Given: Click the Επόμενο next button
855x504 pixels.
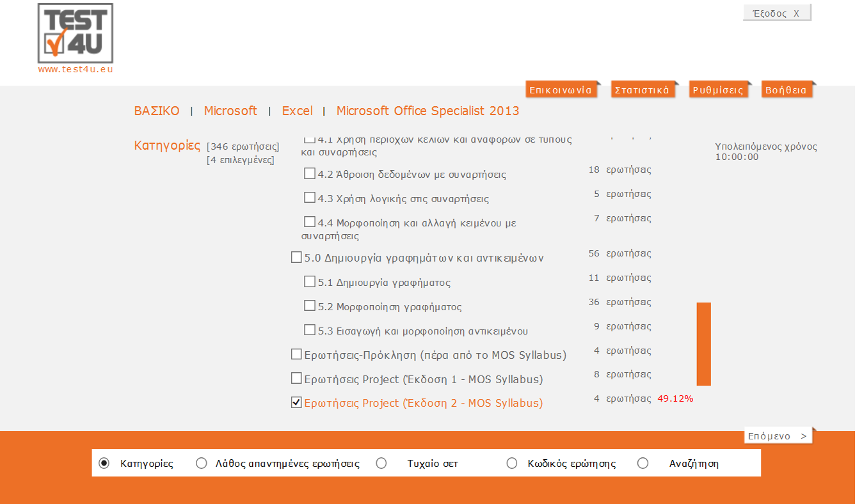Looking at the screenshot, I should click(778, 436).
